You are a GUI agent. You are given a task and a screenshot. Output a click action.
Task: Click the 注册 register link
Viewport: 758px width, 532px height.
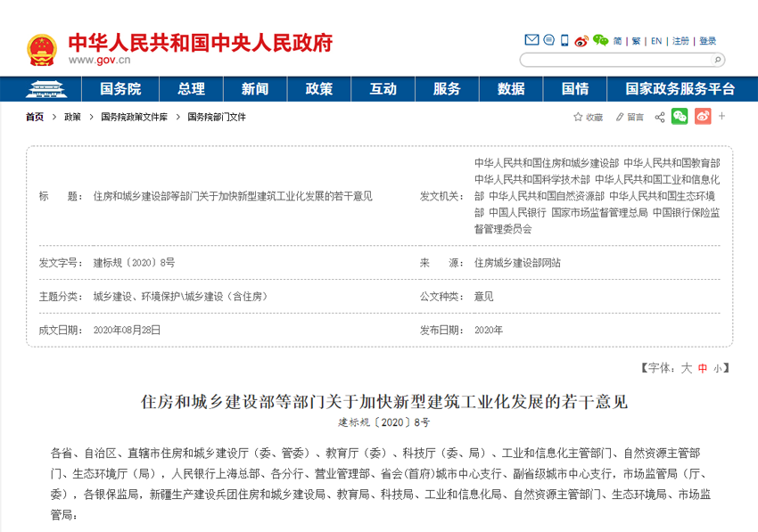click(x=680, y=41)
